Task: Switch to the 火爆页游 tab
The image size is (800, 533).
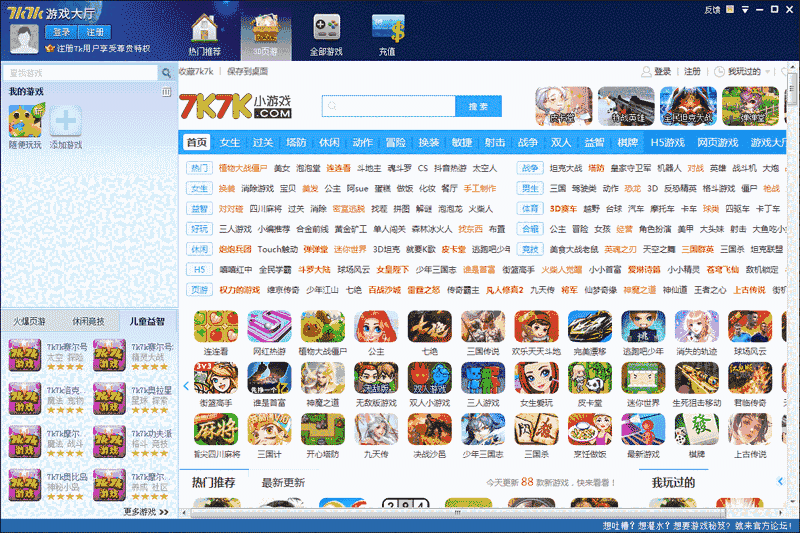Action: pyautogui.click(x=29, y=321)
